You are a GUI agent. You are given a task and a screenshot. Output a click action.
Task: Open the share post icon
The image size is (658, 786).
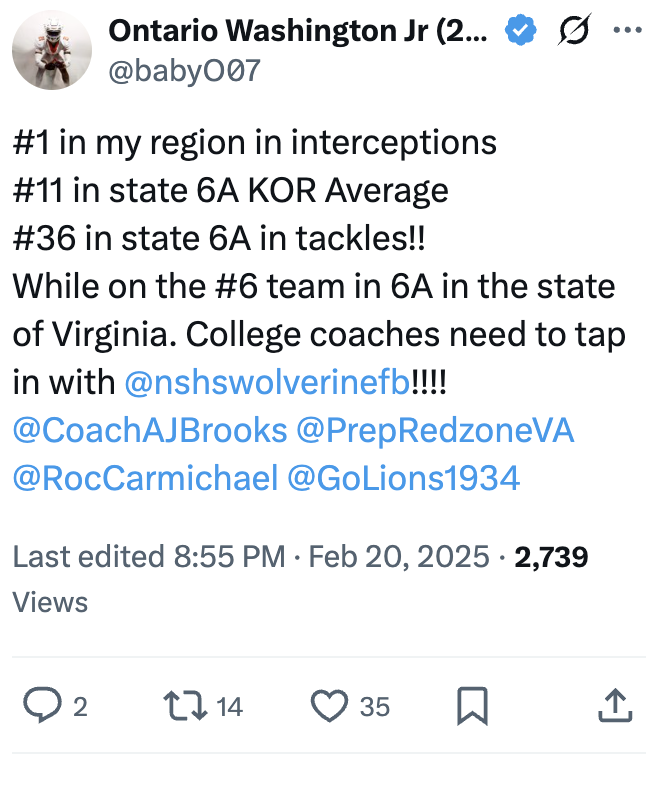616,707
